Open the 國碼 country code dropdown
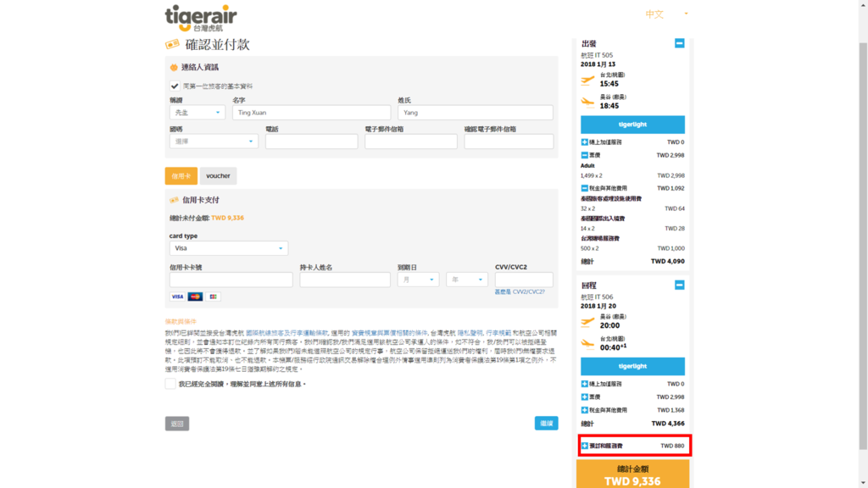The image size is (868, 488). point(214,141)
